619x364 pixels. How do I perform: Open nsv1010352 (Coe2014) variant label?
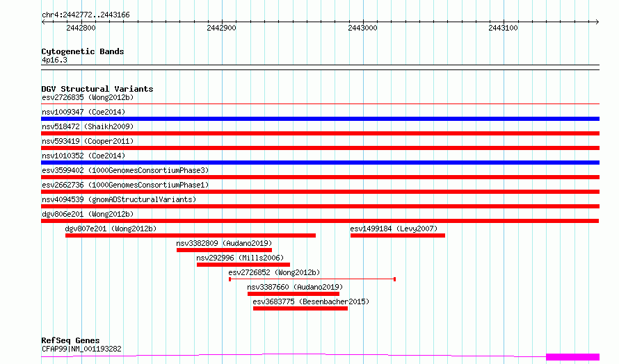click(83, 156)
